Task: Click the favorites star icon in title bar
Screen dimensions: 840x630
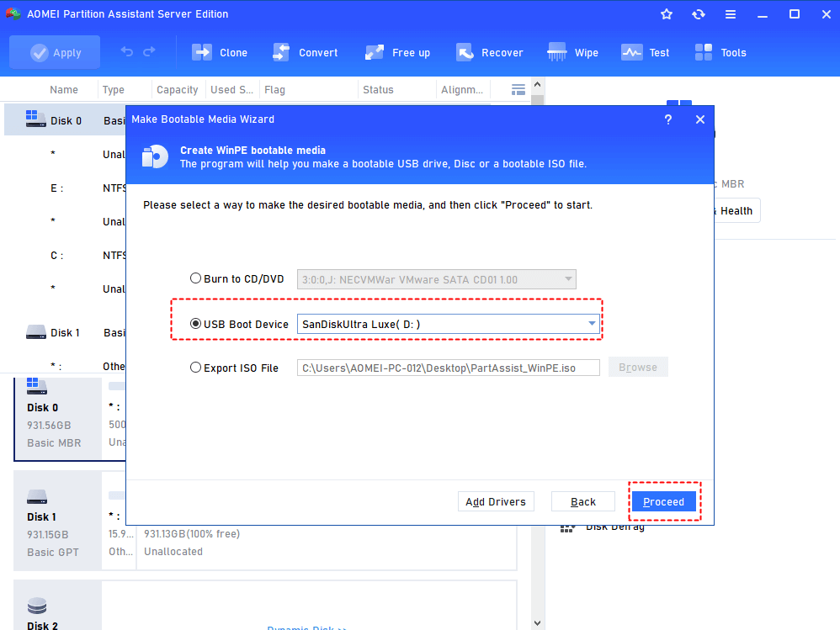Action: pyautogui.click(x=667, y=14)
